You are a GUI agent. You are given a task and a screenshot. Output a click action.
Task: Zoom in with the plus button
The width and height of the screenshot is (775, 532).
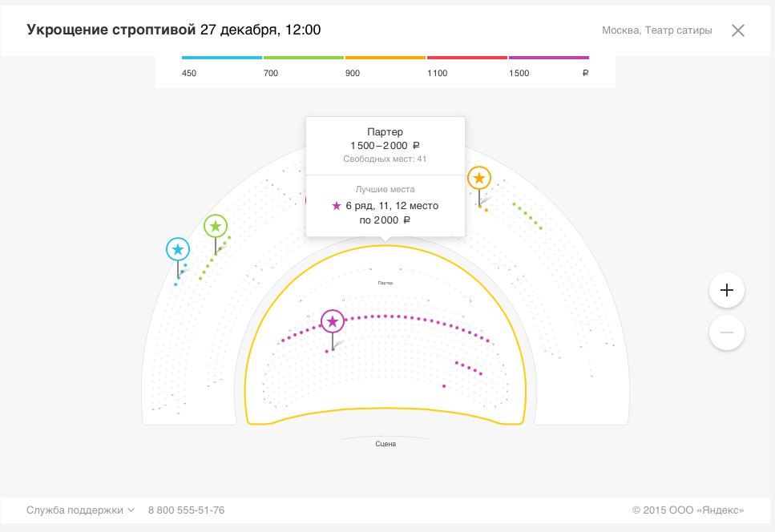pos(727,290)
